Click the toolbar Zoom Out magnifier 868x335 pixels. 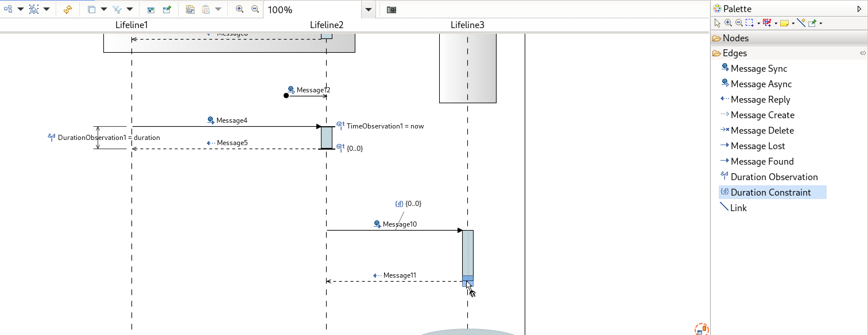point(255,10)
